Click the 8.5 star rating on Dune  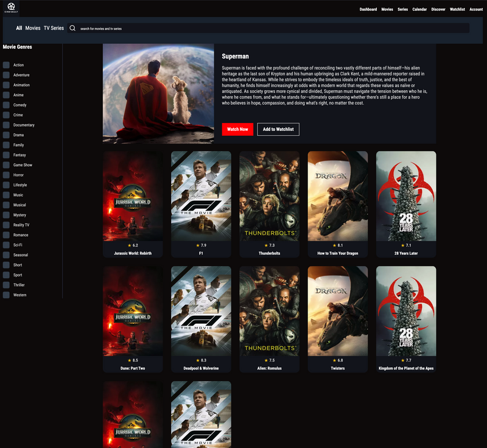(x=133, y=360)
